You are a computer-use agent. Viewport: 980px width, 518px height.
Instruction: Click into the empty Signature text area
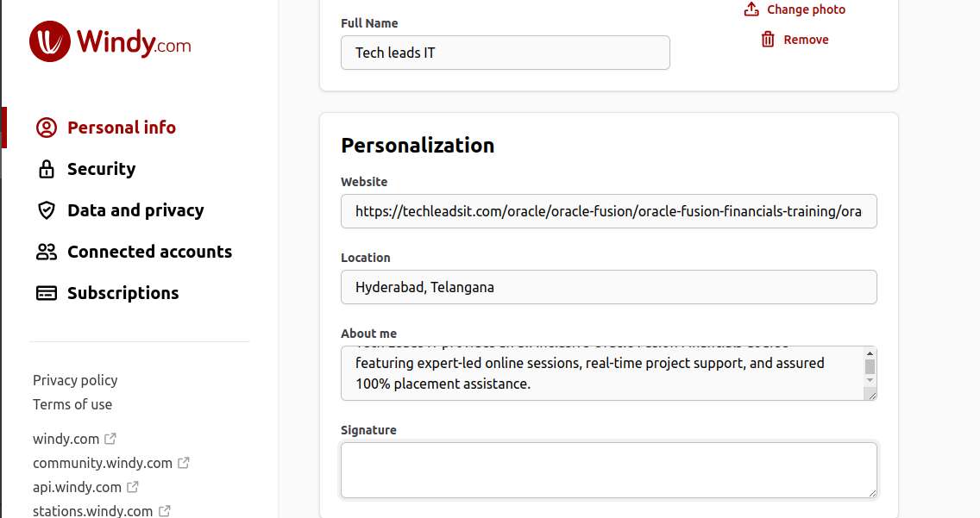608,470
